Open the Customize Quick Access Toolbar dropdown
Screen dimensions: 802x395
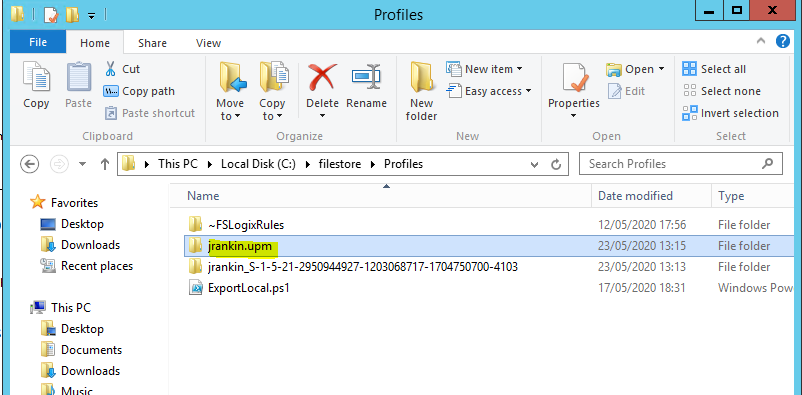(x=92, y=16)
